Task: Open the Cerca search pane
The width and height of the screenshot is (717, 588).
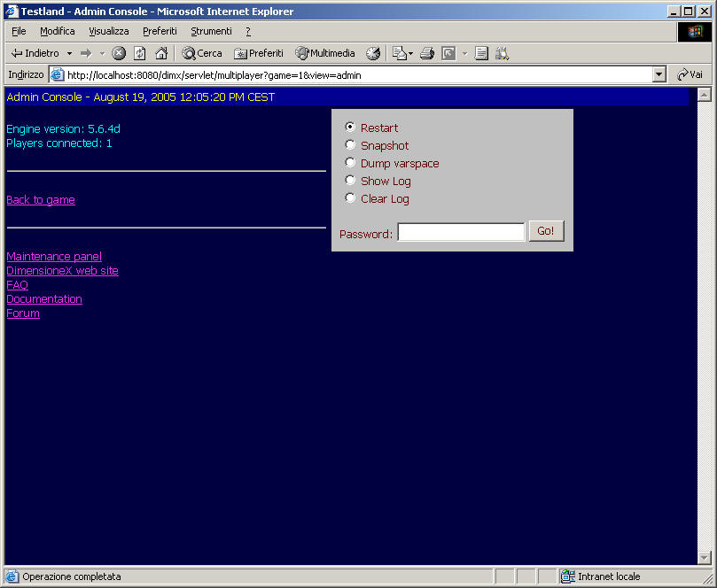Action: point(202,53)
